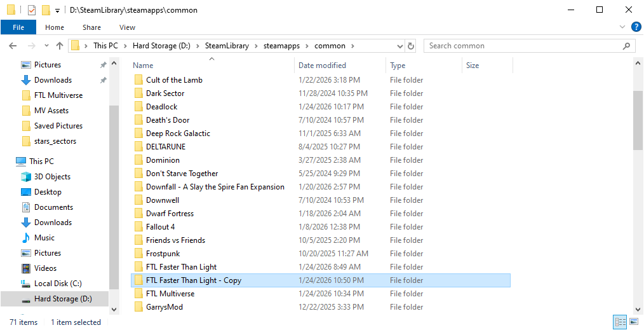Select the Deep Rock Galactic folder icon

point(138,133)
